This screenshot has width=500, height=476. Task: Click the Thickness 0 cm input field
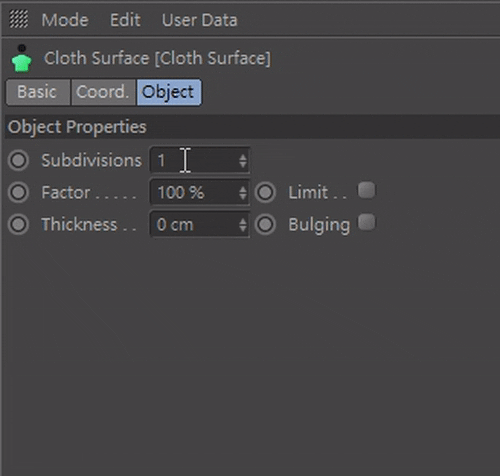200,224
